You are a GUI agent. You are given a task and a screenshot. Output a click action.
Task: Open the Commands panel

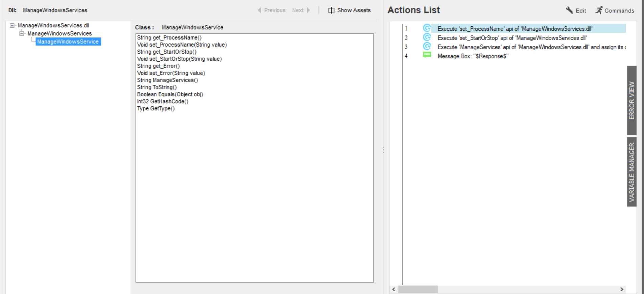click(615, 10)
